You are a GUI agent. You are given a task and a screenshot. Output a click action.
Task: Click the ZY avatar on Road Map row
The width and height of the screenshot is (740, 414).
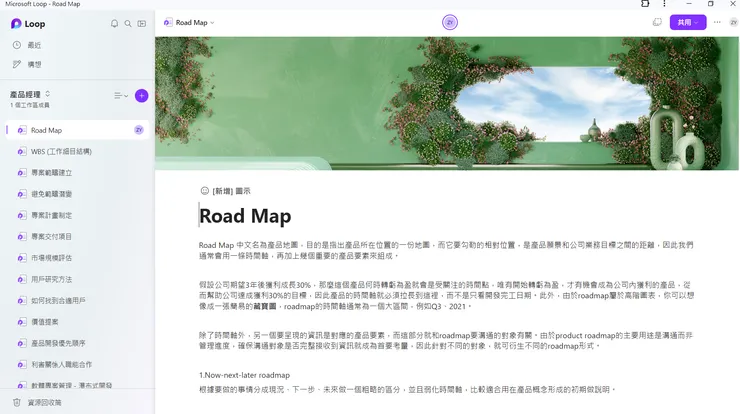click(x=139, y=130)
